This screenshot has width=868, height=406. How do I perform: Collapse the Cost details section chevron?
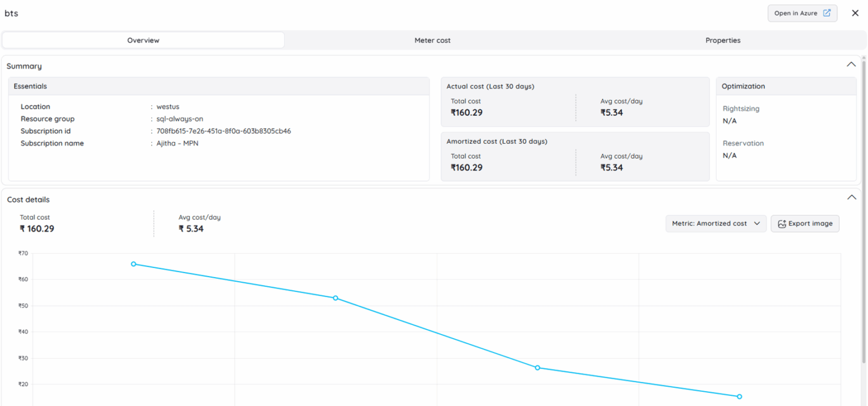[x=851, y=197]
